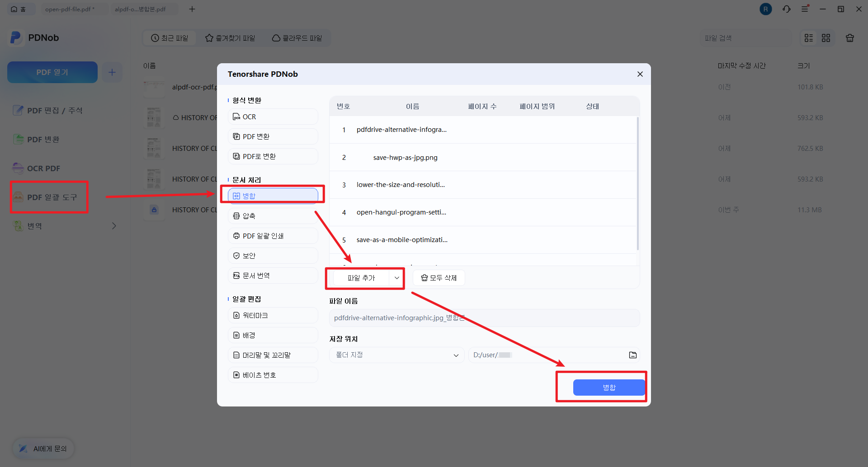The image size is (868, 467).
Task: Open the 베이츠 번호 Bates numbering tool
Action: click(273, 375)
